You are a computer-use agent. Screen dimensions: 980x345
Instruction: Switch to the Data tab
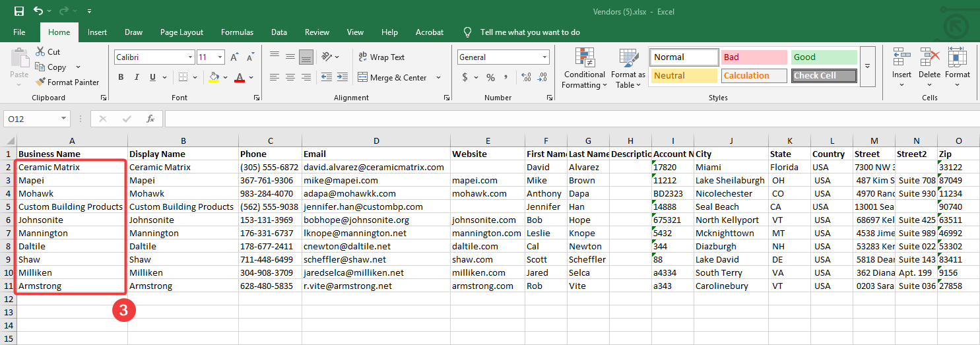[278, 32]
